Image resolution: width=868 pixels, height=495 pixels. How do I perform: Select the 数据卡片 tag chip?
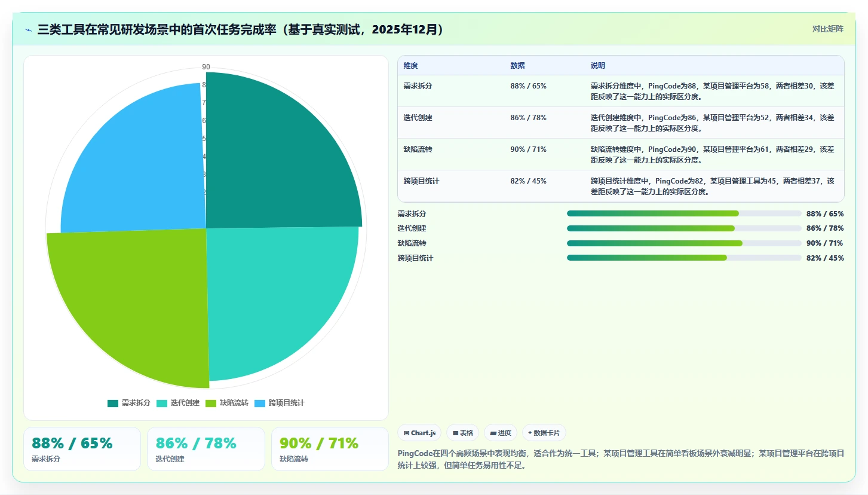(544, 433)
